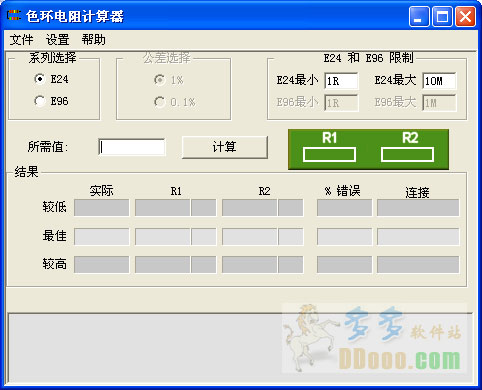Click the 较低 row R2 value cell
This screenshot has height=390, width=482.
pos(249,208)
